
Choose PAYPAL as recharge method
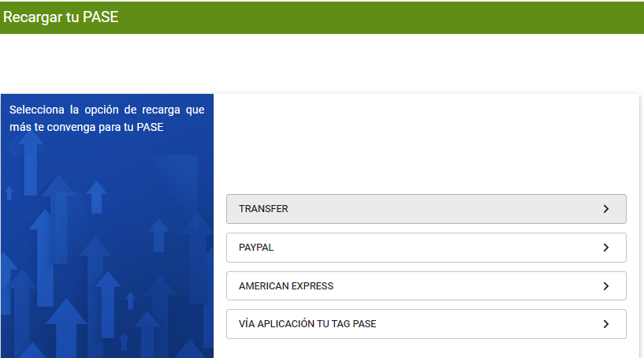[426, 248]
